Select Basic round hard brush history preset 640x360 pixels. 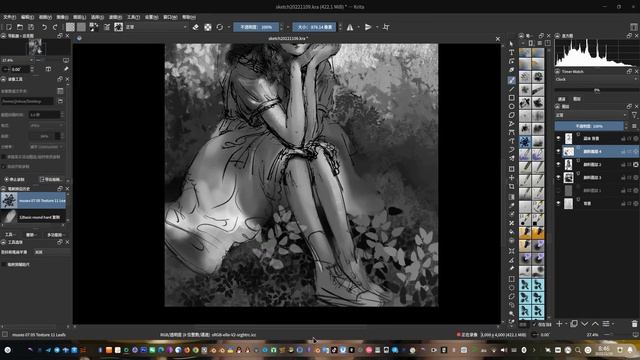(33, 217)
